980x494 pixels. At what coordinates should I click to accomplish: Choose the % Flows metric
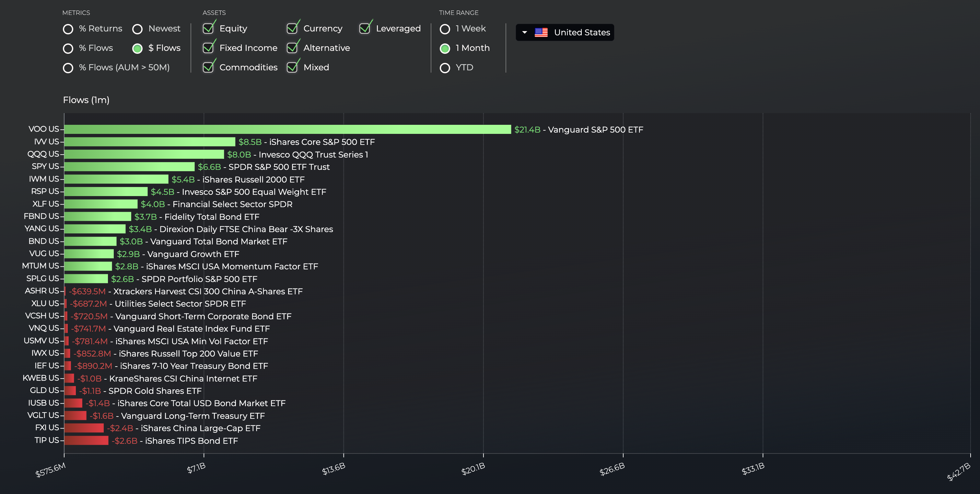pos(68,48)
